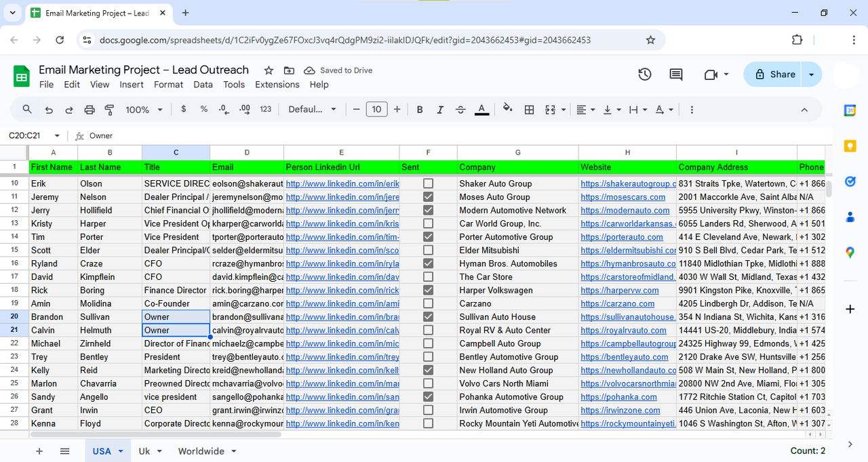Viewport: 868px width, 462px height.
Task: Check the Sent box for Calvin Helmuth
Action: click(428, 330)
